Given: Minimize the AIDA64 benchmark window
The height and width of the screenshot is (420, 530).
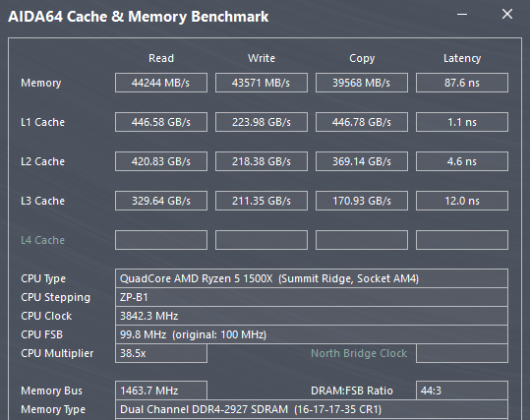Looking at the screenshot, I should (462, 15).
